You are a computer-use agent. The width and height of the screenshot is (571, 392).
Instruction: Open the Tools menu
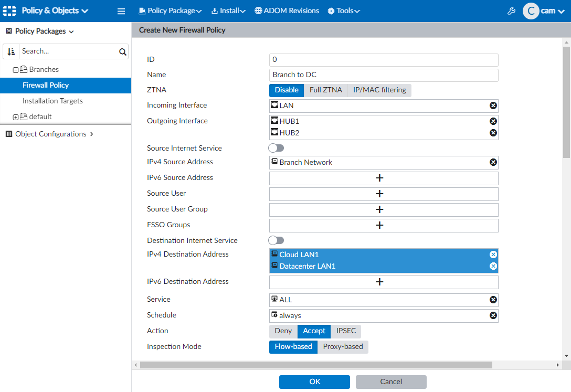(x=344, y=11)
